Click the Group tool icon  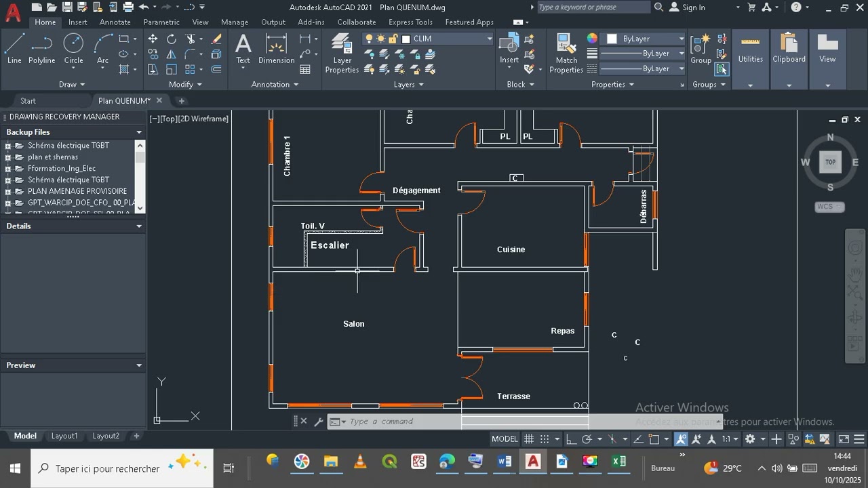[701, 48]
